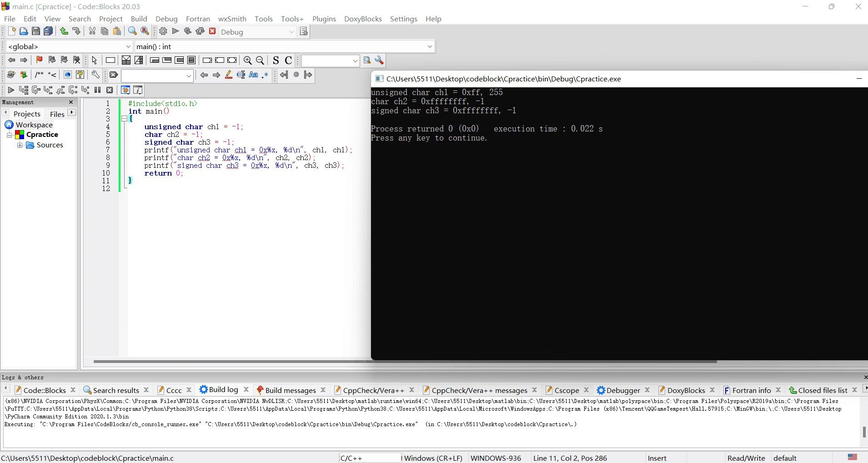Open the debugging windows bug icon

click(x=125, y=90)
